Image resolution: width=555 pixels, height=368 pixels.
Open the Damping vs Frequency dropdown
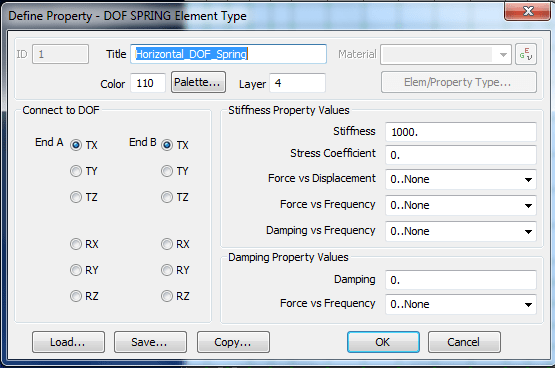tap(461, 231)
